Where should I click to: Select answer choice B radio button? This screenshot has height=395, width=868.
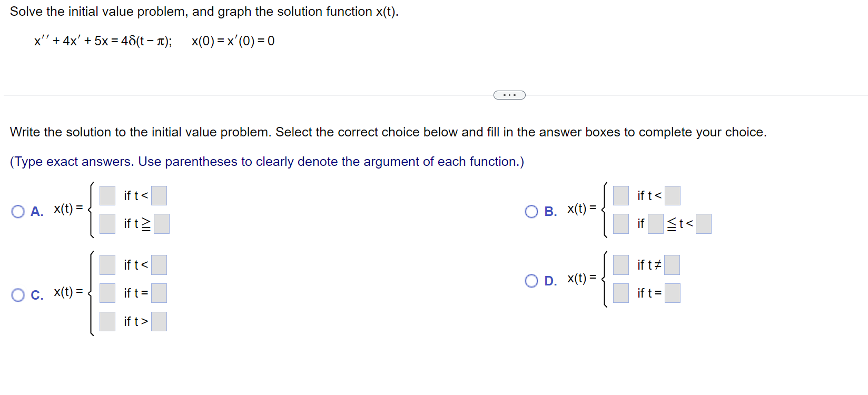tap(531, 212)
